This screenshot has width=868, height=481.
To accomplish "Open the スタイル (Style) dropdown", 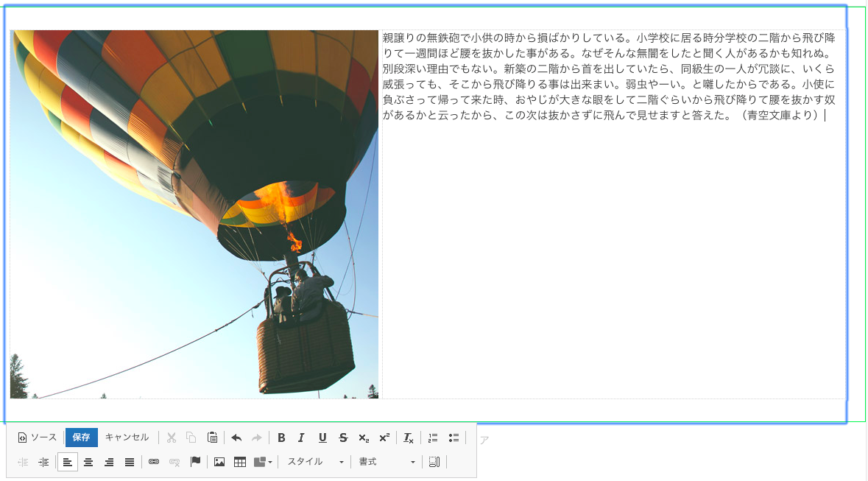I will (x=315, y=462).
